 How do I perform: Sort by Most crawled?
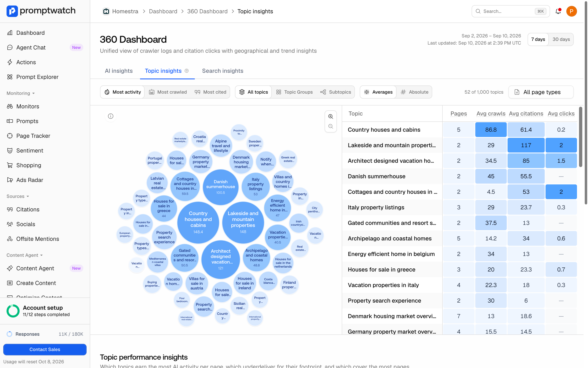pos(168,92)
